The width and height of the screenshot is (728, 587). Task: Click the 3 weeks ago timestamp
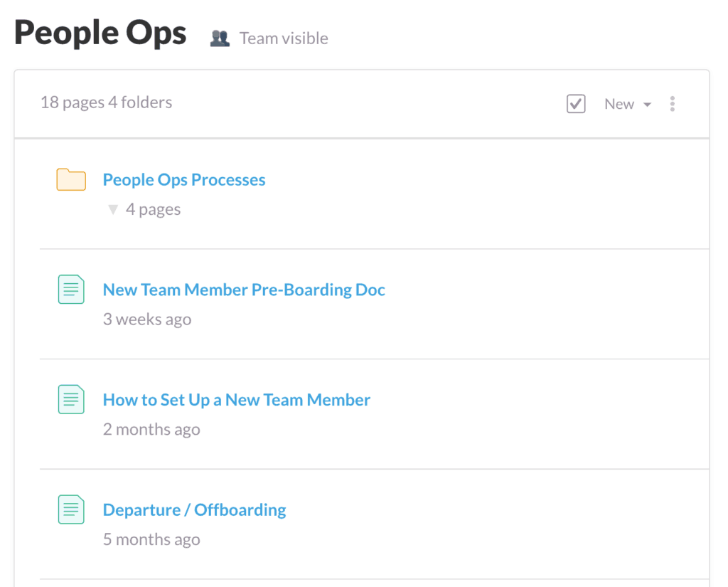(146, 319)
